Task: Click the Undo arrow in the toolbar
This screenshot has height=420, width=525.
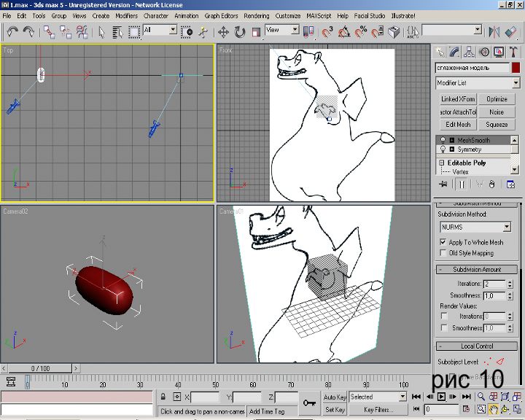Action: coord(12,31)
